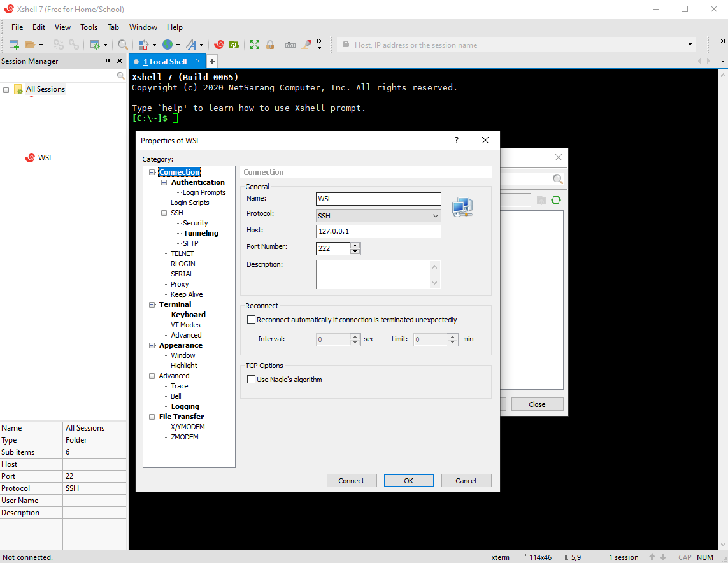Switch to the 1 Local Shell tab

[x=165, y=62]
